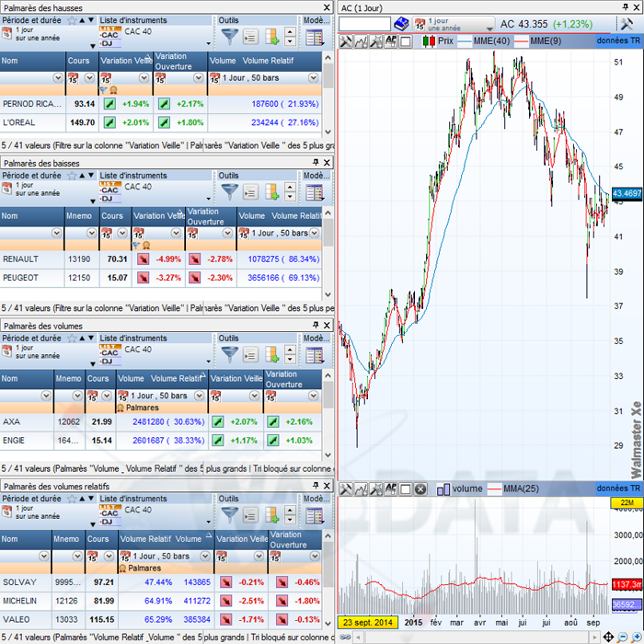Click Palmarès des volumes vertical scrollbar down arrow
This screenshot has width=644, height=644.
[x=328, y=454]
